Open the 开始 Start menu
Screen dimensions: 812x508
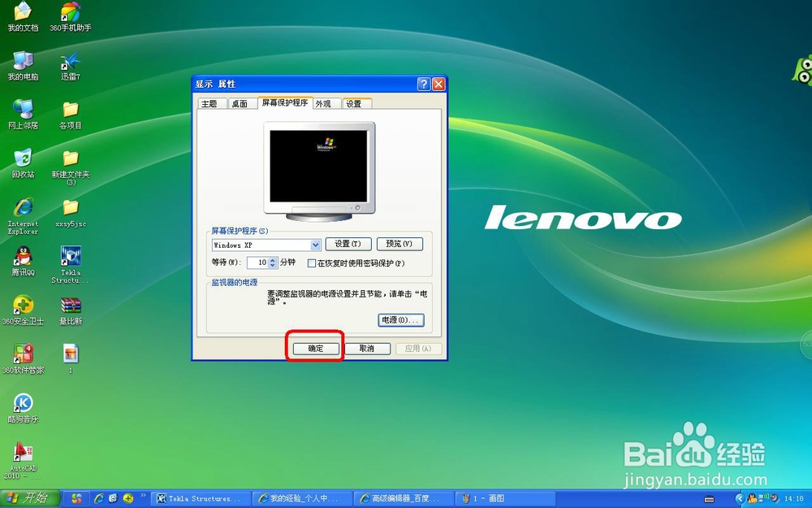coord(29,498)
